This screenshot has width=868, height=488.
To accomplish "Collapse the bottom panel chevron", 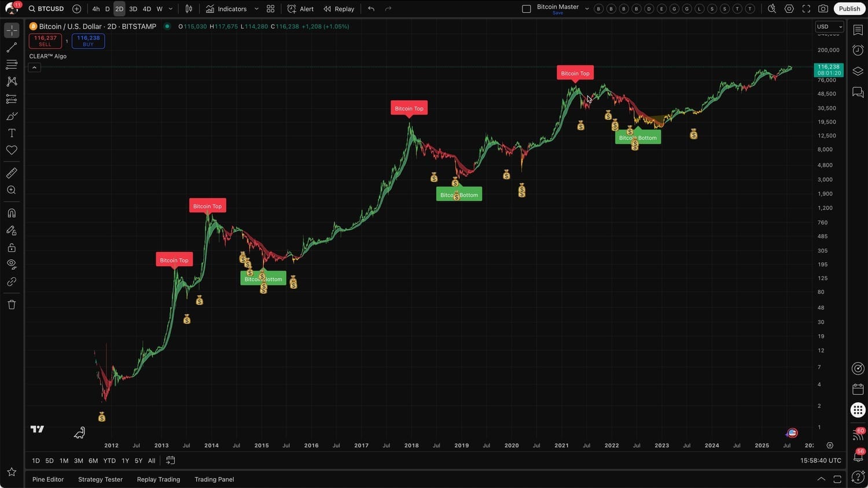I will [x=821, y=479].
